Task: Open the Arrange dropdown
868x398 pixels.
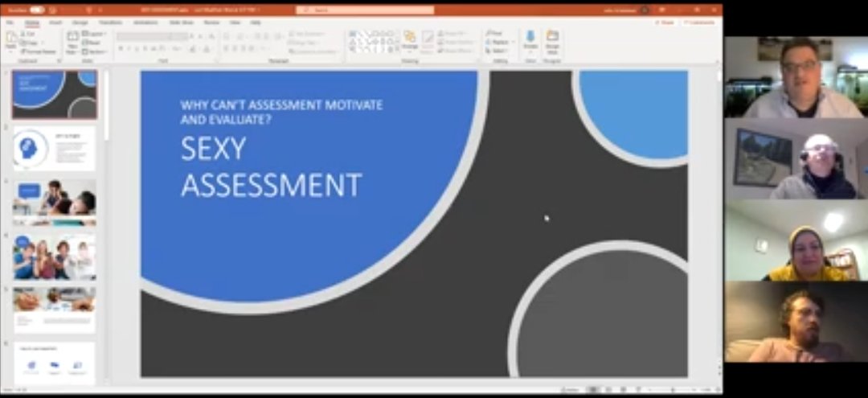Action: click(x=410, y=42)
